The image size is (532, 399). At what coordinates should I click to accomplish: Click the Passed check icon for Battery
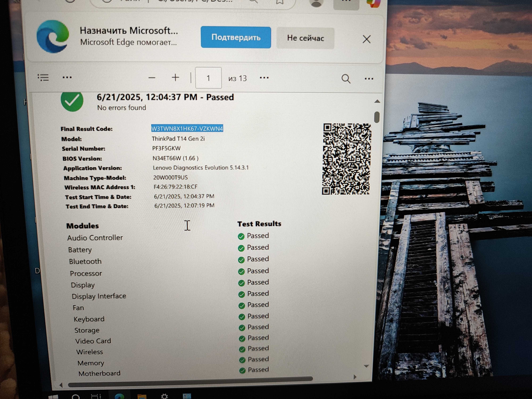tap(241, 248)
